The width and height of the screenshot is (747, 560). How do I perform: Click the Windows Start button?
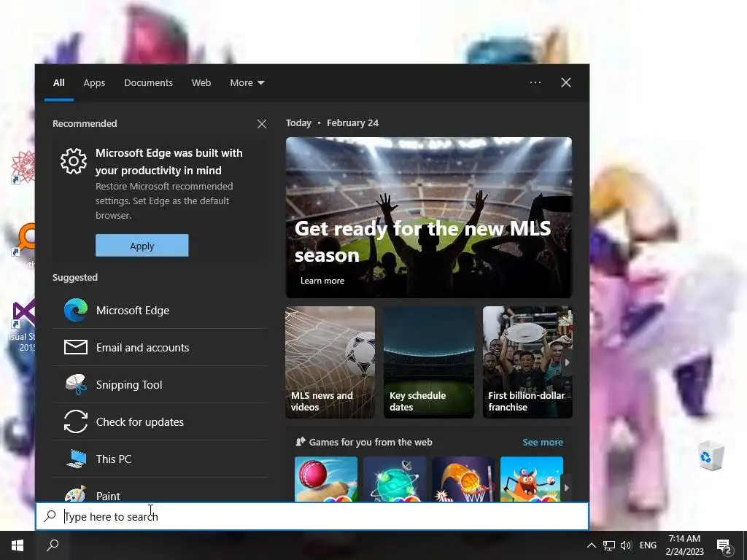tap(18, 545)
